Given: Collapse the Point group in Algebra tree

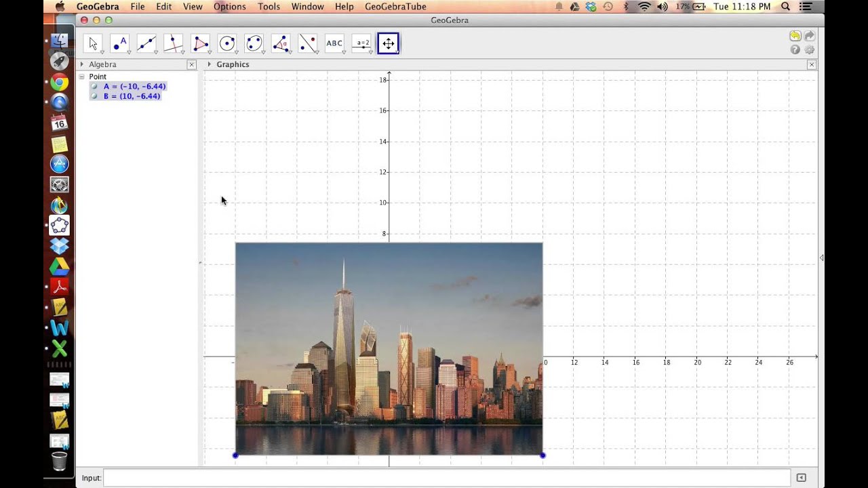Looking at the screenshot, I should [81, 77].
